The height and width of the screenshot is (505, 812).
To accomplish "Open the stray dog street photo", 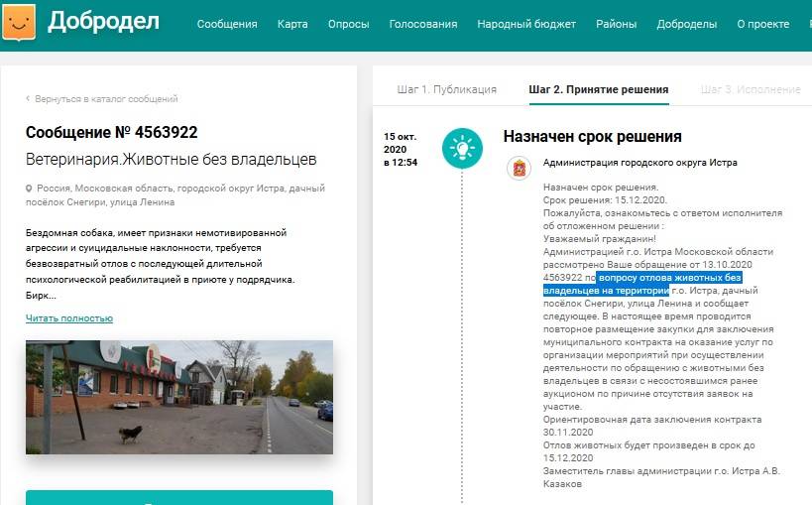I will (x=179, y=397).
